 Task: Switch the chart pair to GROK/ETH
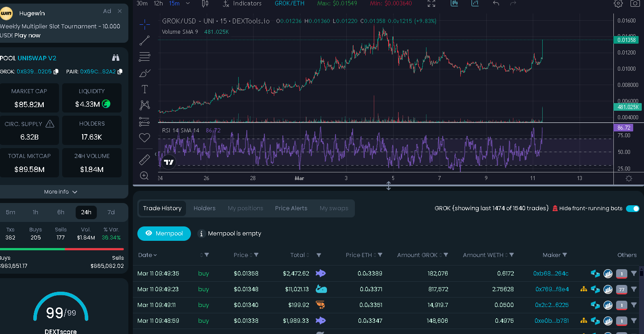[289, 3]
